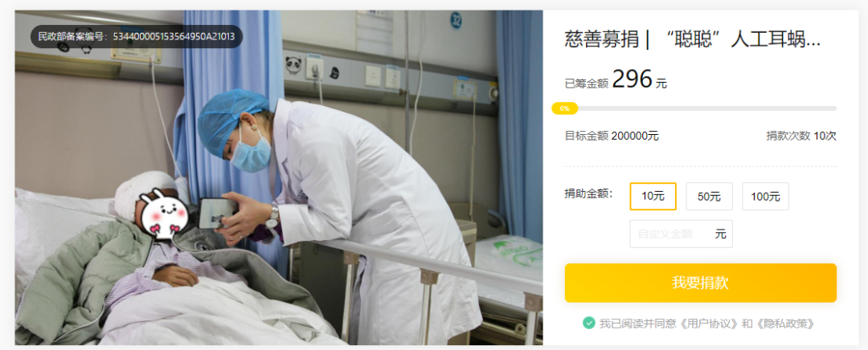Image resolution: width=868 pixels, height=350 pixels.
Task: Toggle the green agreement checkmark
Action: 589,323
